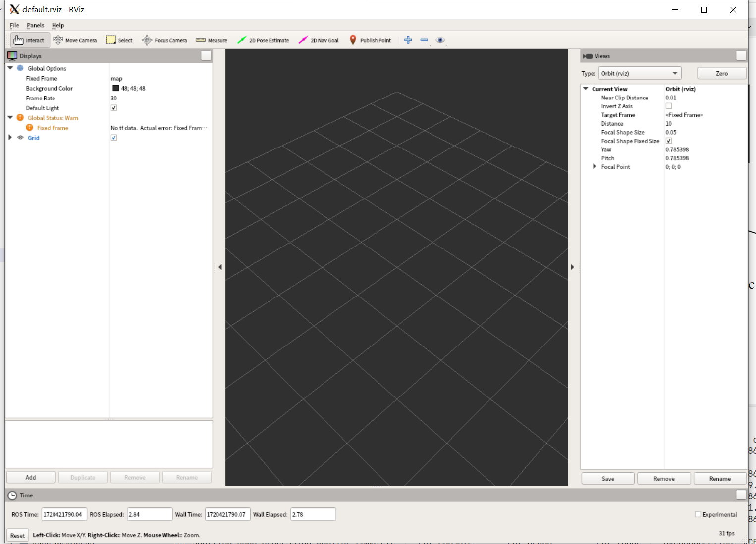Image resolution: width=756 pixels, height=544 pixels.
Task: Pick the Measure tool
Action: tap(212, 40)
